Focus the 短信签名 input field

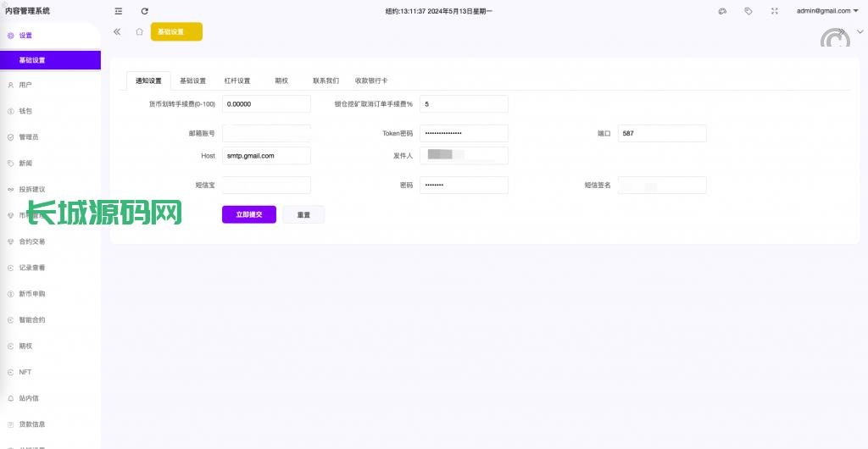point(662,186)
